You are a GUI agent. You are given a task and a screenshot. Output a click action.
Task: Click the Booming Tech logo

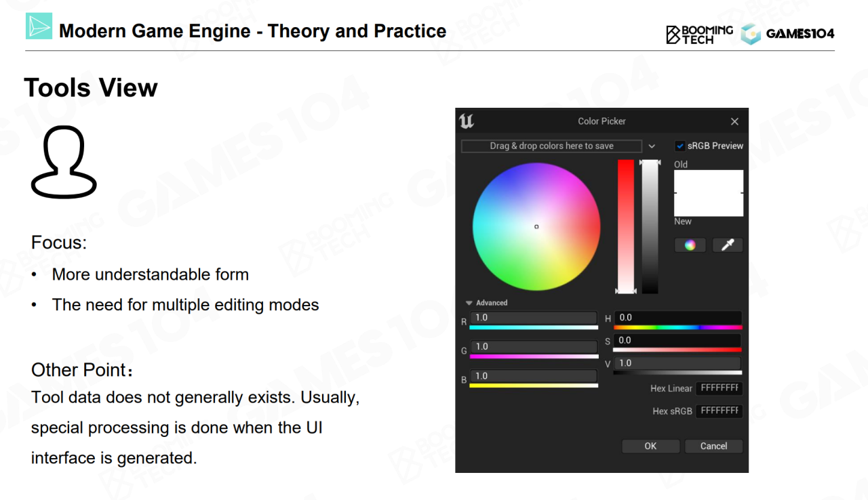(x=699, y=34)
